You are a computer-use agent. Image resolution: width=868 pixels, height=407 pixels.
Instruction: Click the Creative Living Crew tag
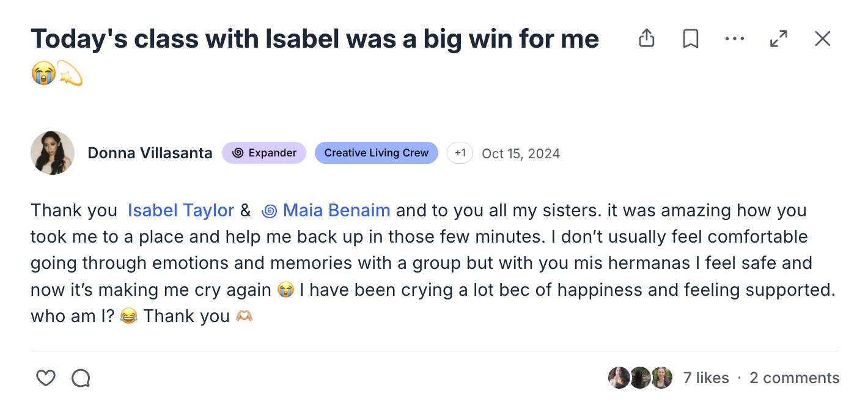coord(376,153)
